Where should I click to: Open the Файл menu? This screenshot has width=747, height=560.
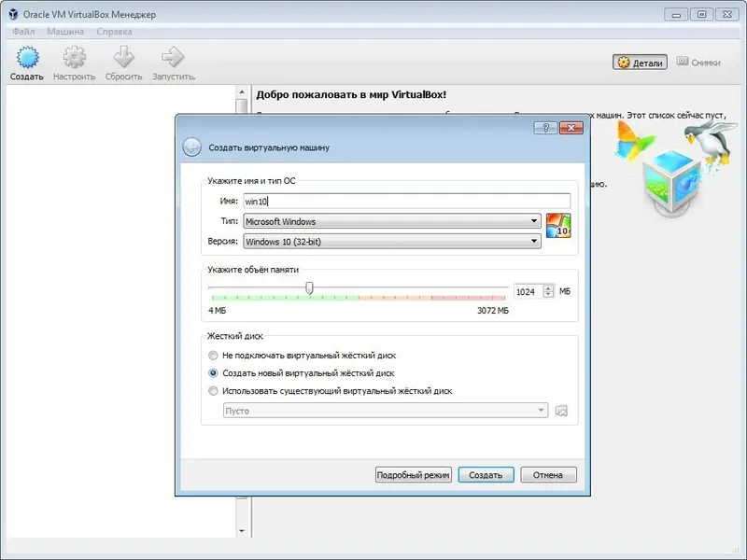(x=22, y=30)
